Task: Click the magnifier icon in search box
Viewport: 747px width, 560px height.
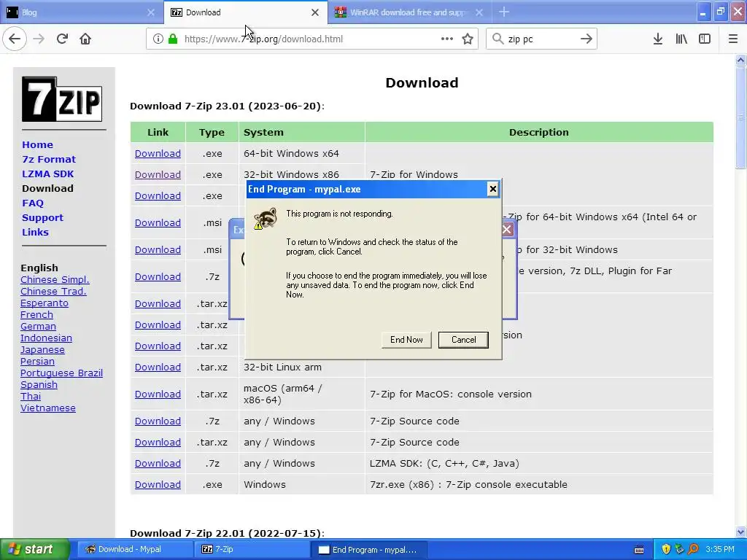Action: [x=498, y=39]
